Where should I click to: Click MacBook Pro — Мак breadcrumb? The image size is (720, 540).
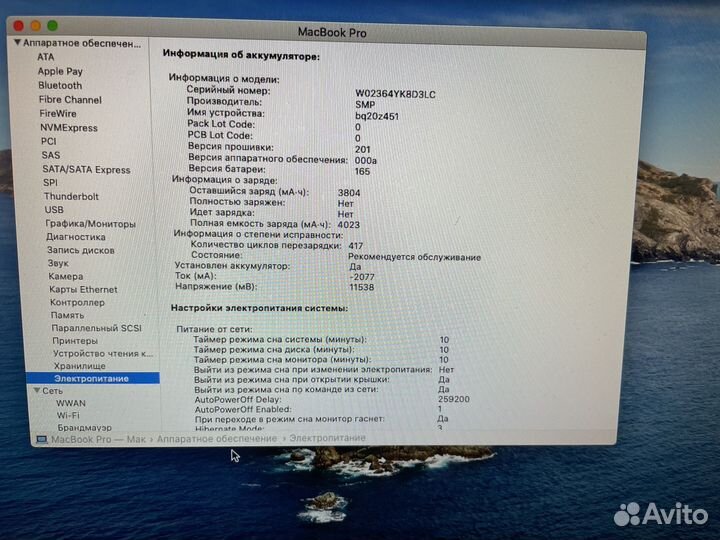pyautogui.click(x=98, y=439)
